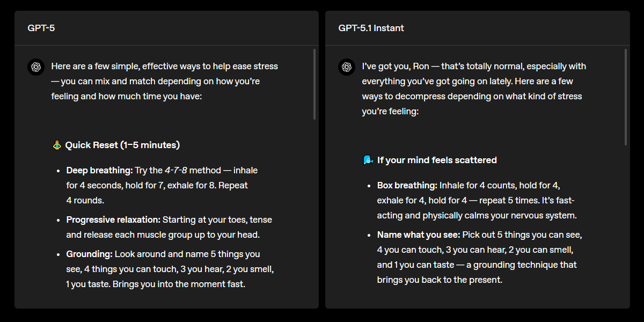
Task: Click the GPT-5.1 Instant panel scrollbar
Action: click(625, 97)
